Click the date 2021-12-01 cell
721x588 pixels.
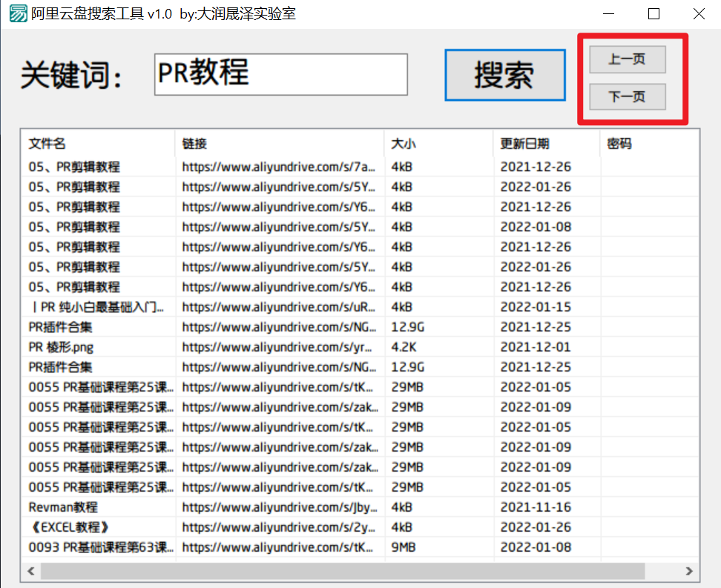[536, 347]
